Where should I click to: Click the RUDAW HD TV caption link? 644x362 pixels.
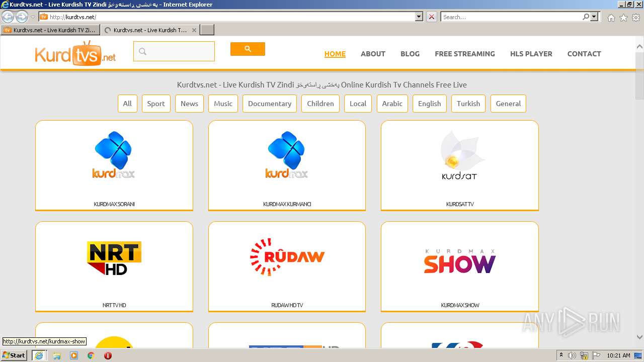pos(287,305)
